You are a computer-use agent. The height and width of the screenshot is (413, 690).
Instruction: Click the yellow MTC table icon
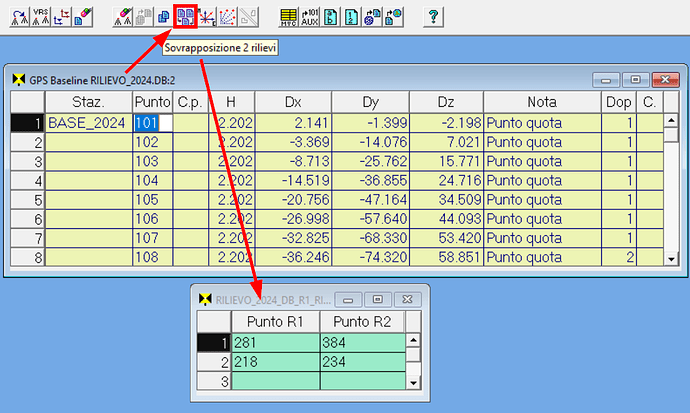coord(289,17)
